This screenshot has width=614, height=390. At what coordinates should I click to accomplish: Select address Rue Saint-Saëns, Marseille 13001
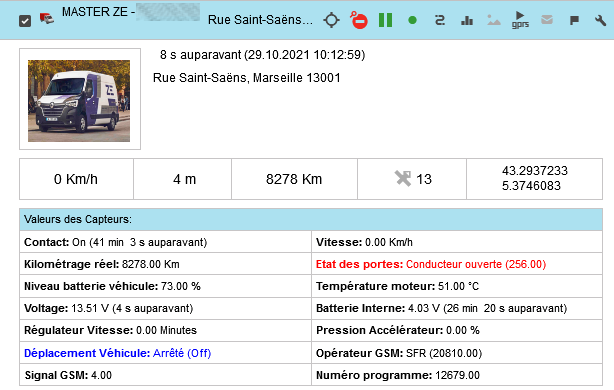pos(247,78)
